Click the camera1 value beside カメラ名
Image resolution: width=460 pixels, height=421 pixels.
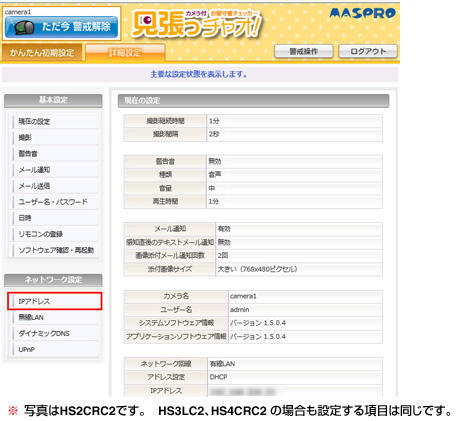click(x=243, y=296)
